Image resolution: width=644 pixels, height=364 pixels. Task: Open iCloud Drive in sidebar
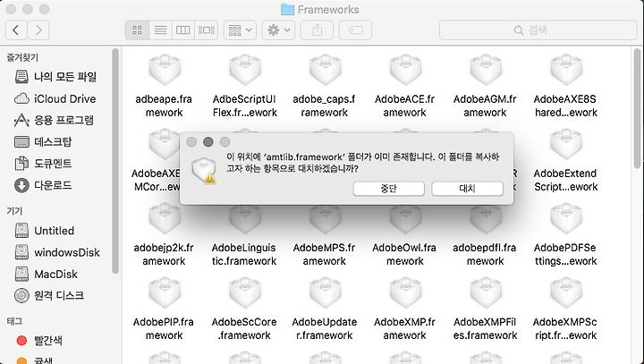click(x=55, y=98)
